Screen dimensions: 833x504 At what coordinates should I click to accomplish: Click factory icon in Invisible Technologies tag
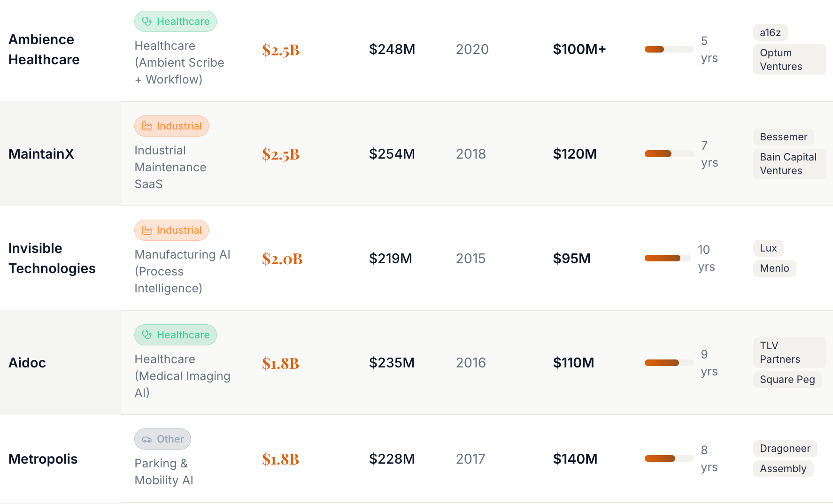pos(147,230)
